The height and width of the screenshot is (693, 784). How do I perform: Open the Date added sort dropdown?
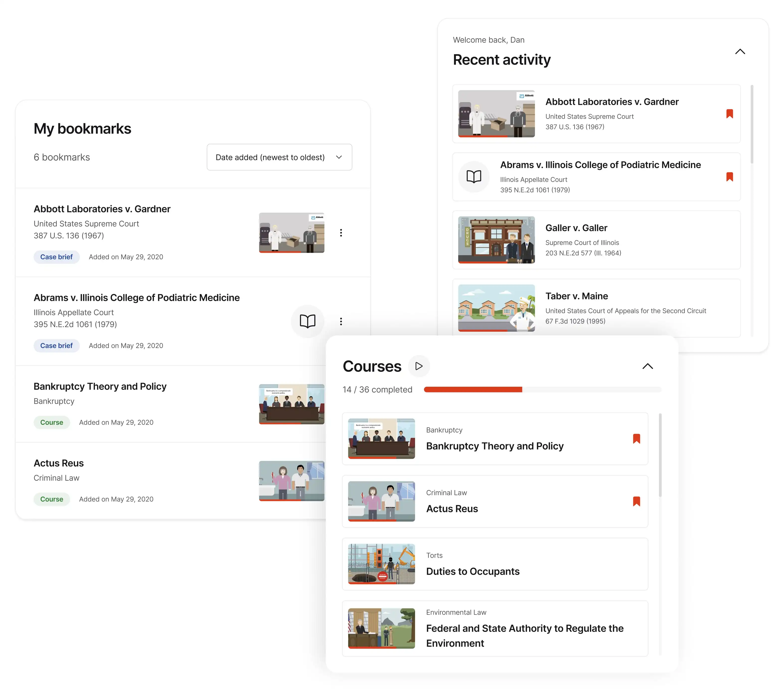279,157
